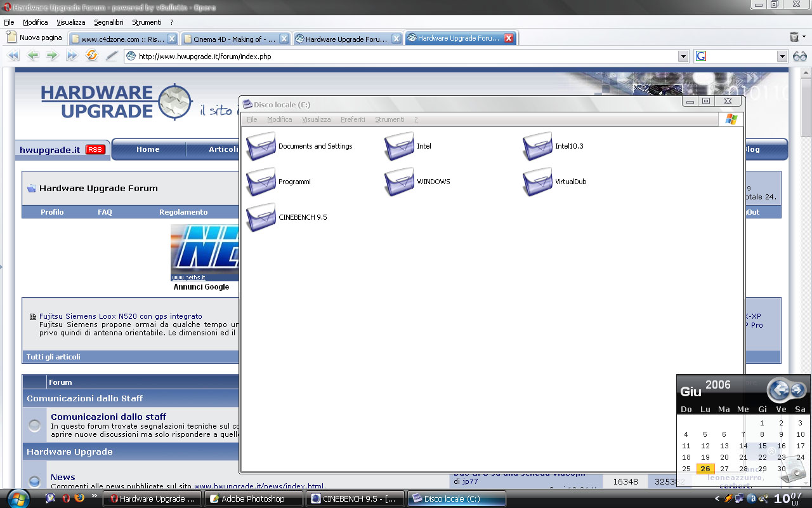Switch to the www.c4dzone.com tab
812x508 pixels.
(x=123, y=39)
